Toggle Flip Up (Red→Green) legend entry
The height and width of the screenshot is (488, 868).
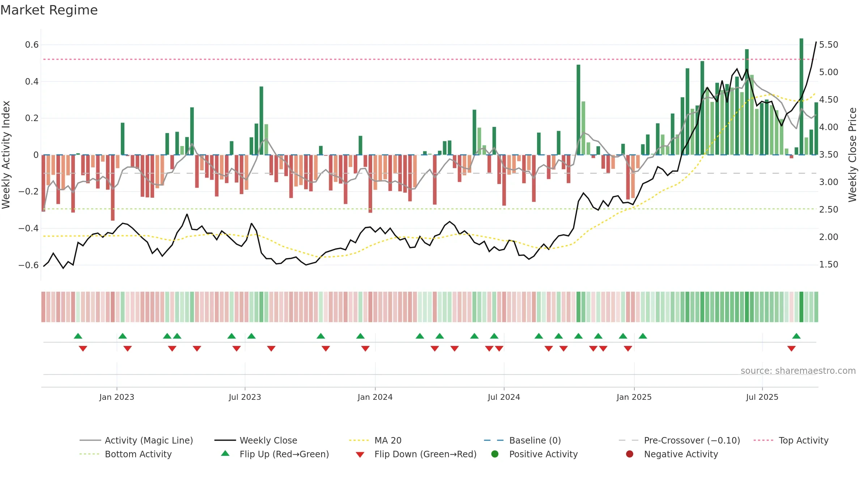tap(275, 454)
